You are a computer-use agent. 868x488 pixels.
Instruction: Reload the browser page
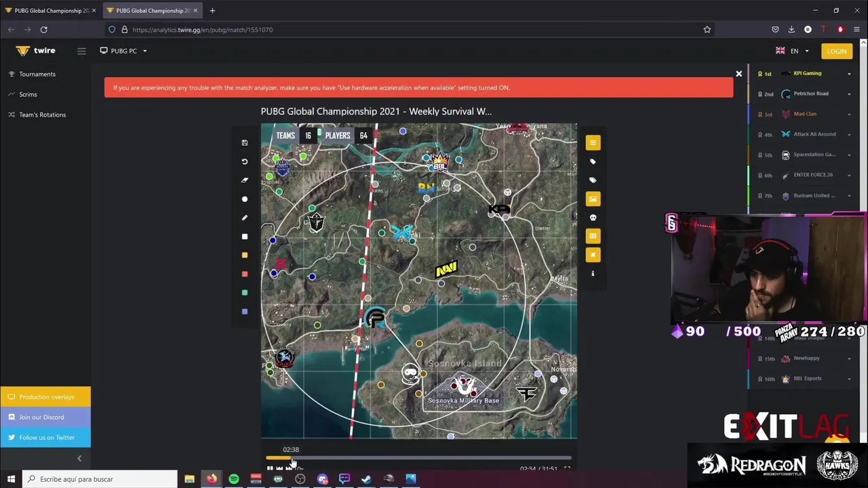pyautogui.click(x=43, y=30)
